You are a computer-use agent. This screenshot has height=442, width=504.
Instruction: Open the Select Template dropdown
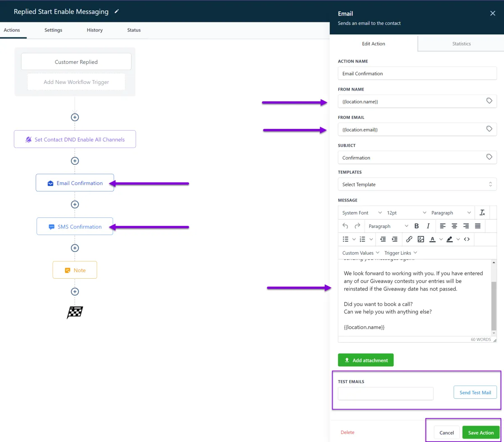click(417, 184)
